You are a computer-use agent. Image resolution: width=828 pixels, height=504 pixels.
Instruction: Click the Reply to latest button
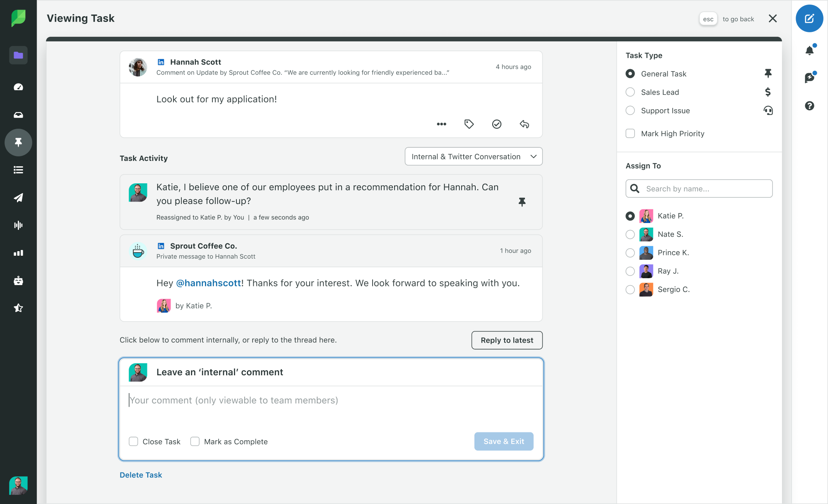tap(507, 340)
